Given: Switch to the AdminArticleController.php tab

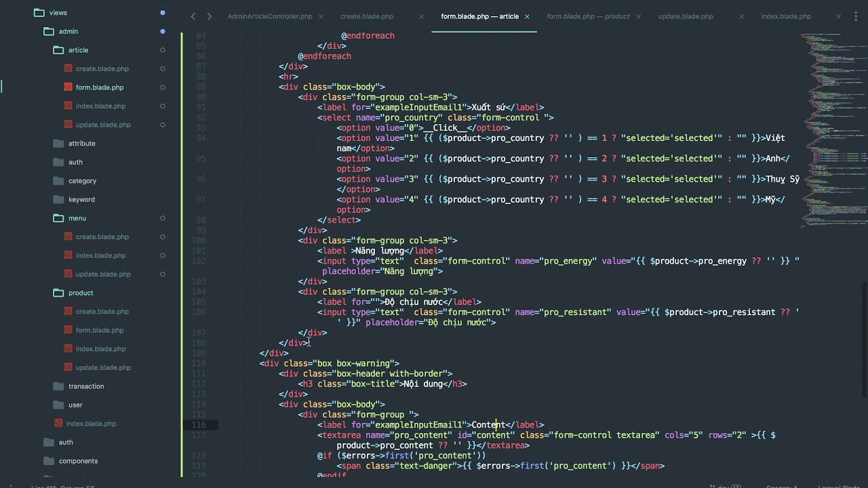Looking at the screenshot, I should tap(270, 16).
